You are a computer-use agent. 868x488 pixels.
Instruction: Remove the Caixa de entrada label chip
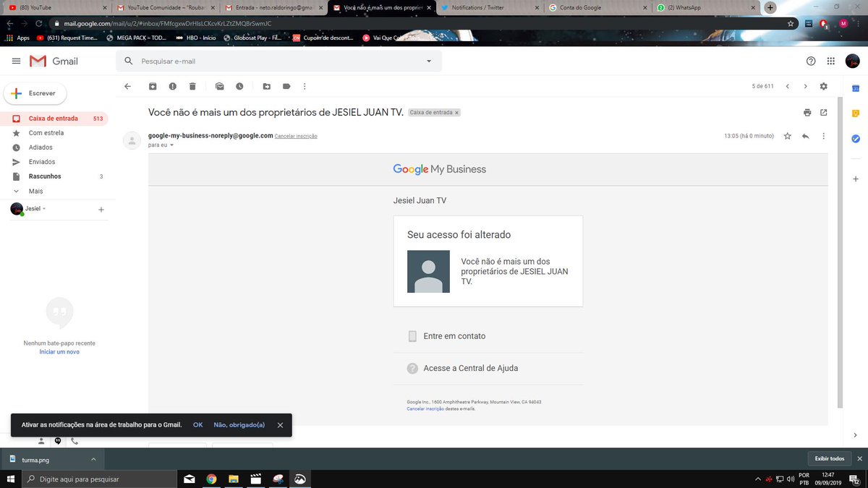456,113
